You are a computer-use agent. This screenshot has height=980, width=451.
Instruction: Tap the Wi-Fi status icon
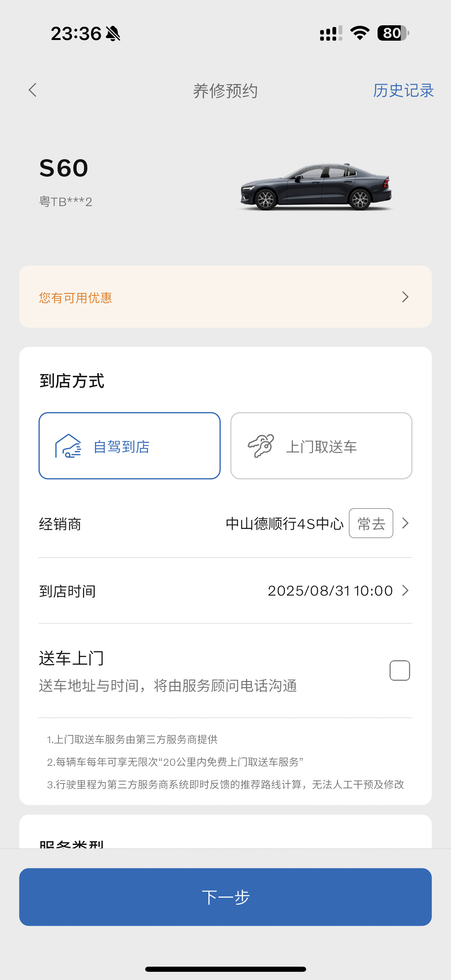tap(360, 33)
